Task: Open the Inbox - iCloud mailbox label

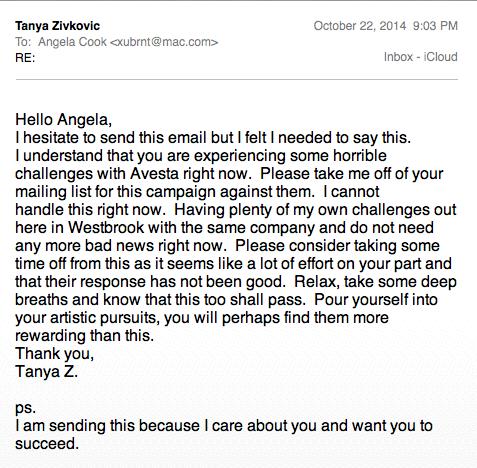Action: [420, 57]
